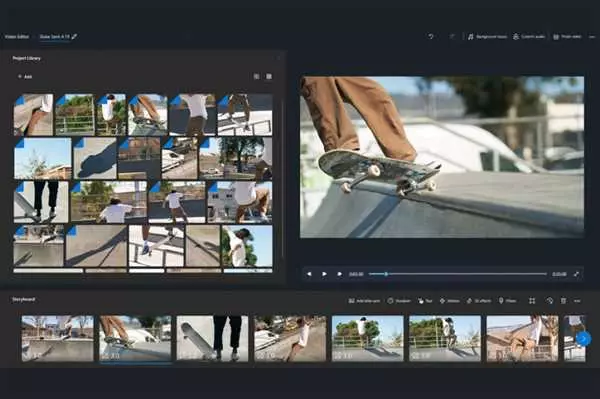
Task: Rename project using the pencil icon
Action: click(x=74, y=37)
